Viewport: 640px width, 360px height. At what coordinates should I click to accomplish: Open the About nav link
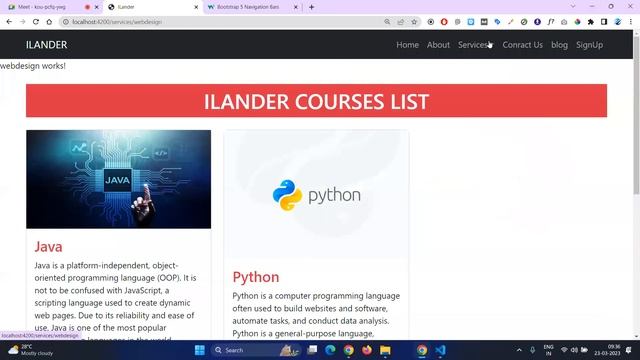[x=438, y=45]
